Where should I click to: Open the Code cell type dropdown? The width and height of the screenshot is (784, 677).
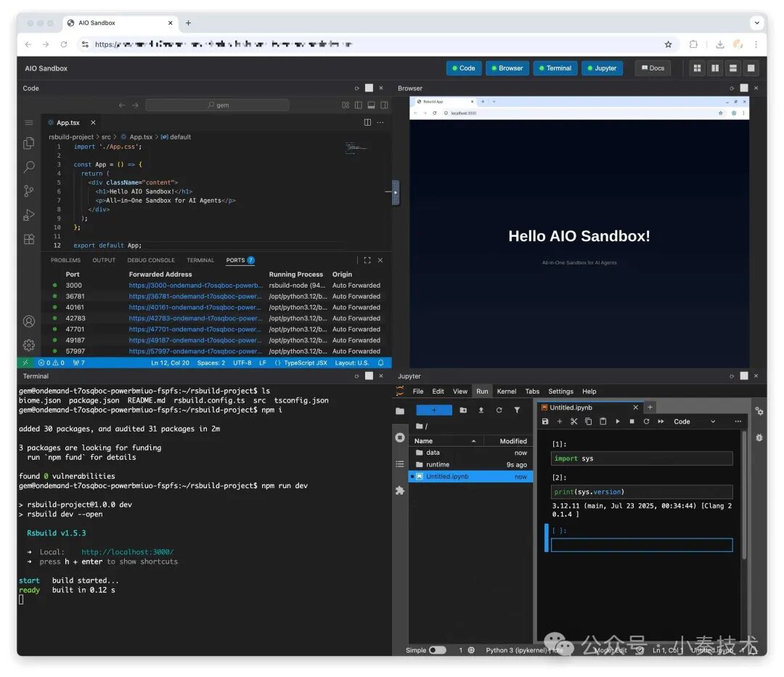[695, 421]
